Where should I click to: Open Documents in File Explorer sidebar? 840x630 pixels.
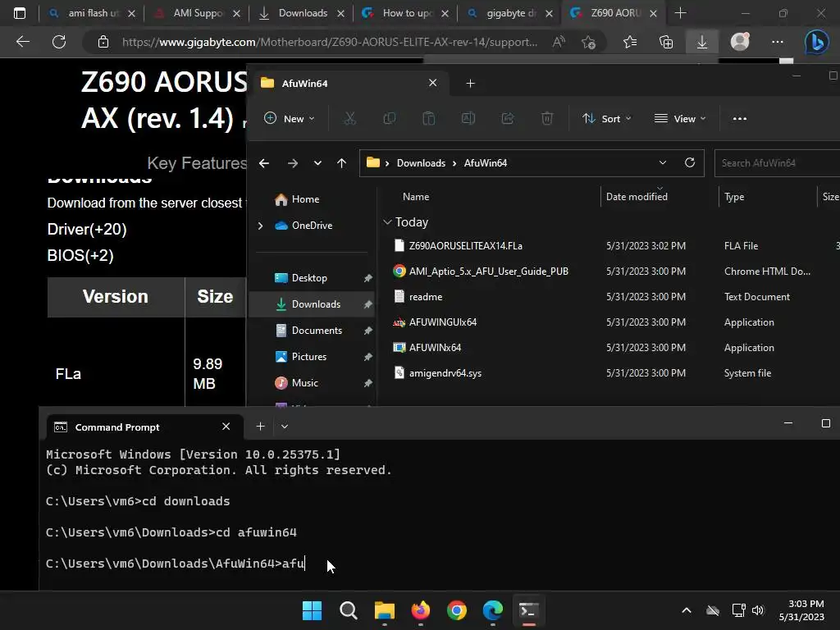coord(317,331)
